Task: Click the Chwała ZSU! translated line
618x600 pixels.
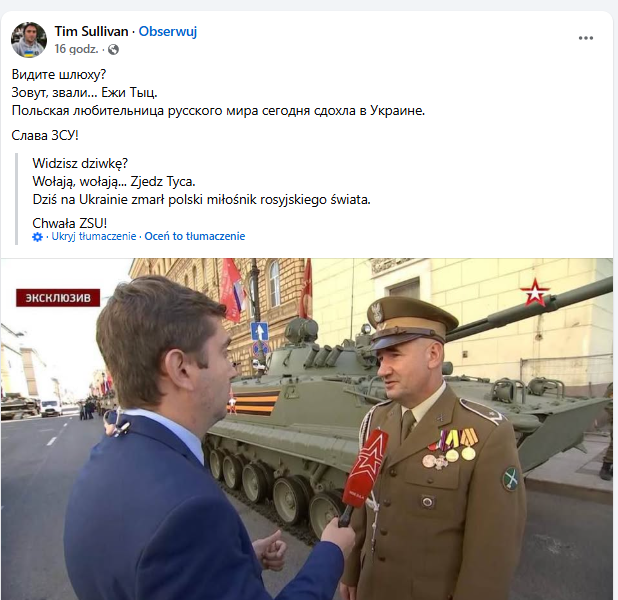Action: coord(70,224)
